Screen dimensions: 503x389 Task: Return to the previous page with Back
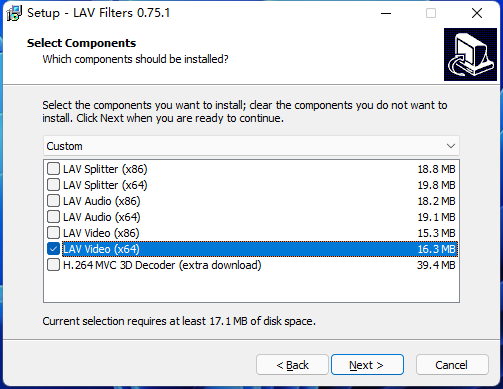pyautogui.click(x=292, y=365)
